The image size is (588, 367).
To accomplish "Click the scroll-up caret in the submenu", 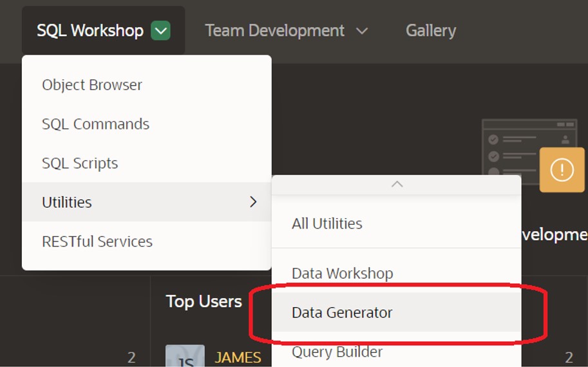I will coord(397,185).
